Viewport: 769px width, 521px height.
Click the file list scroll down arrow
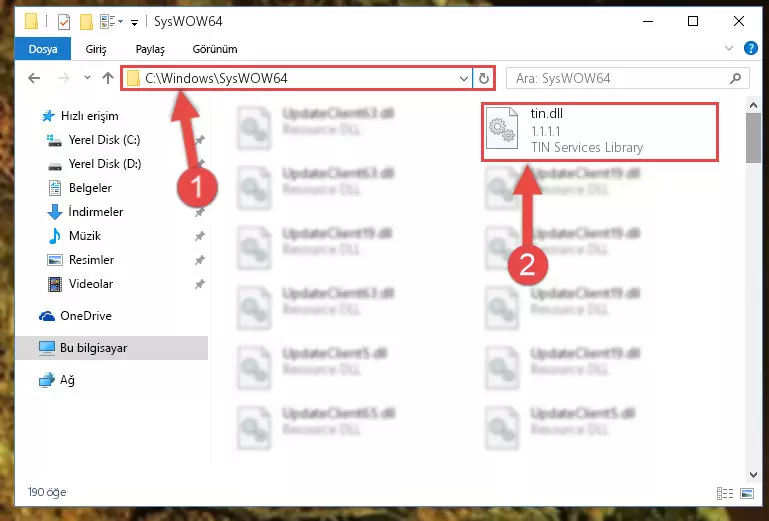click(753, 474)
